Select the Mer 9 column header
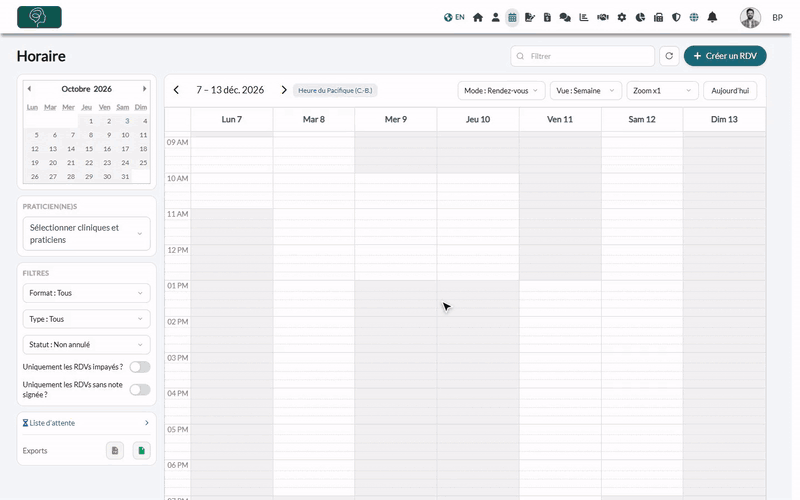This screenshot has height=500, width=800. click(396, 119)
